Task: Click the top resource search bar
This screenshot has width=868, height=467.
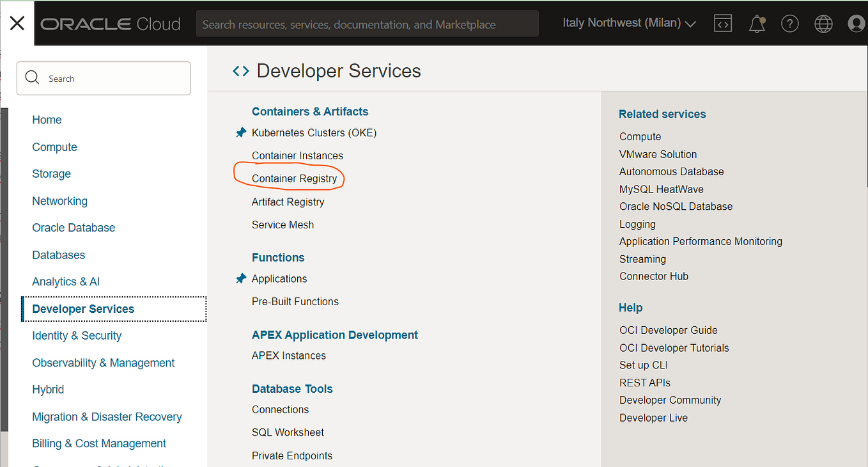Action: (x=368, y=24)
